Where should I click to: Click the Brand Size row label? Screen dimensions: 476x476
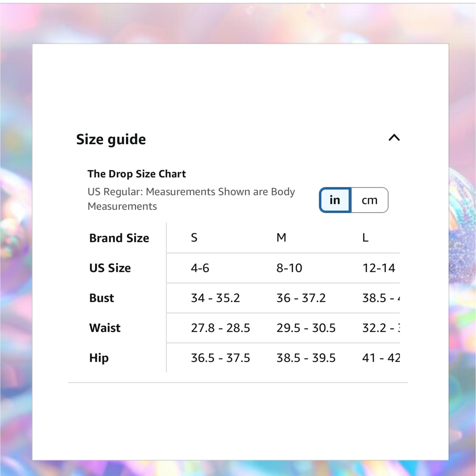pyautogui.click(x=119, y=238)
